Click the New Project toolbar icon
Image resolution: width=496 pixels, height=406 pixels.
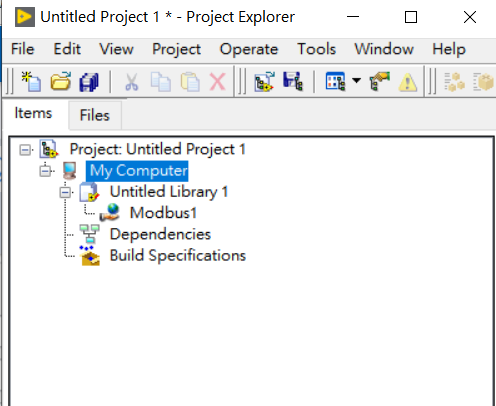click(x=31, y=81)
